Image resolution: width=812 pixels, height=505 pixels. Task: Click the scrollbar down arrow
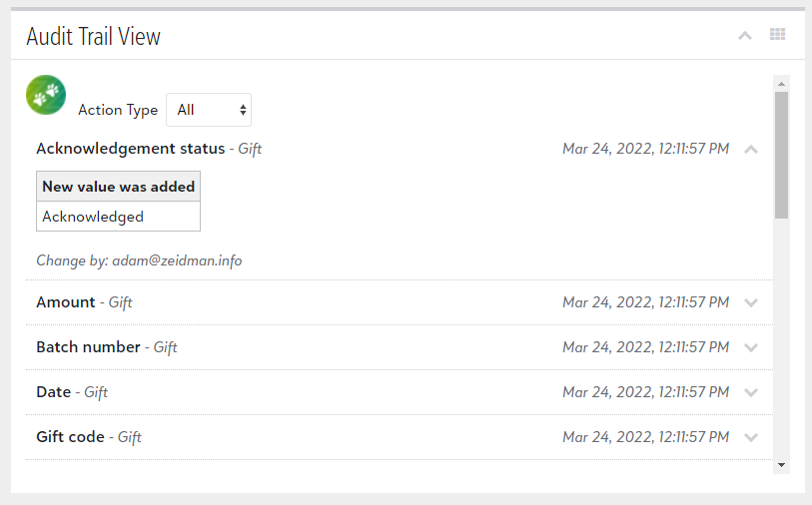pos(781,465)
